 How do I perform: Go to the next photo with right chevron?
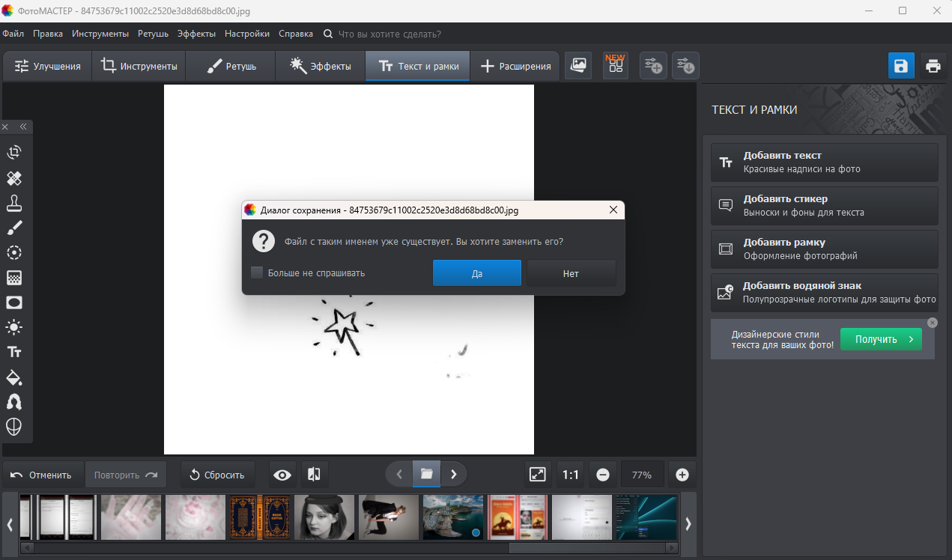pos(454,474)
